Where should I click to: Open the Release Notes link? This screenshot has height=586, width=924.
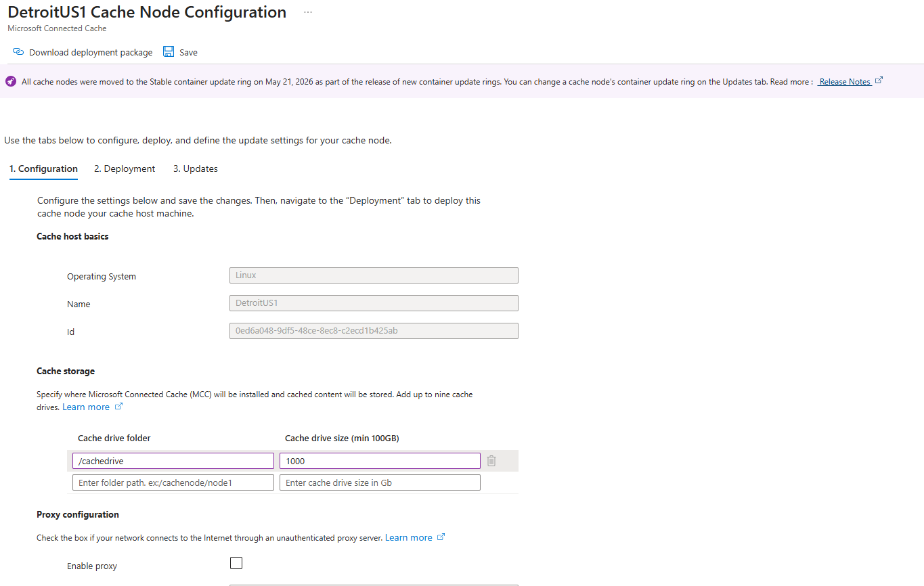point(845,81)
